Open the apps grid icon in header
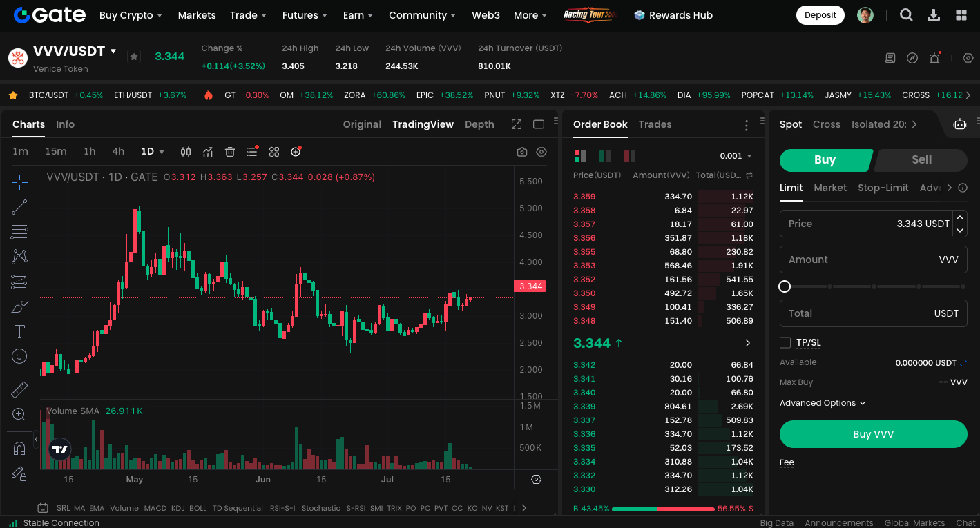The width and height of the screenshot is (980, 528). [961, 15]
